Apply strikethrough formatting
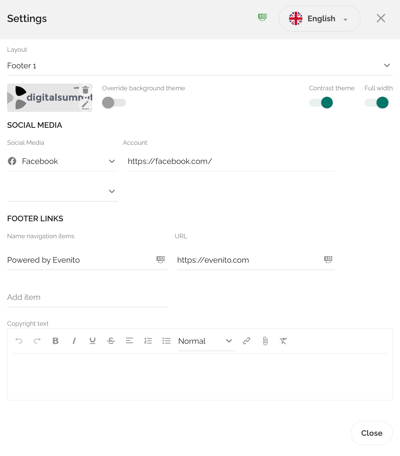The image size is (400, 456). point(111,341)
